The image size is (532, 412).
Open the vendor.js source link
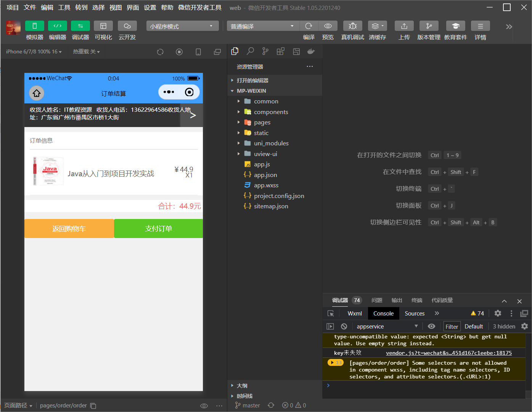point(449,353)
